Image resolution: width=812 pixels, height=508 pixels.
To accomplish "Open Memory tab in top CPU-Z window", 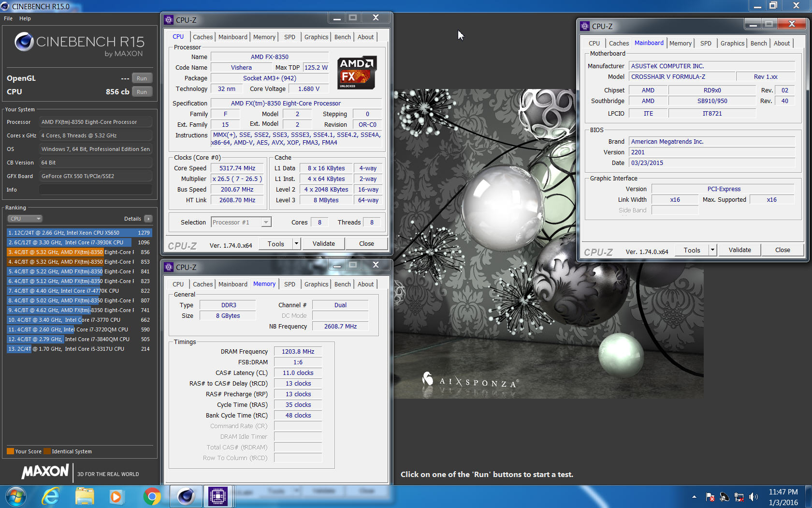I will 264,37.
